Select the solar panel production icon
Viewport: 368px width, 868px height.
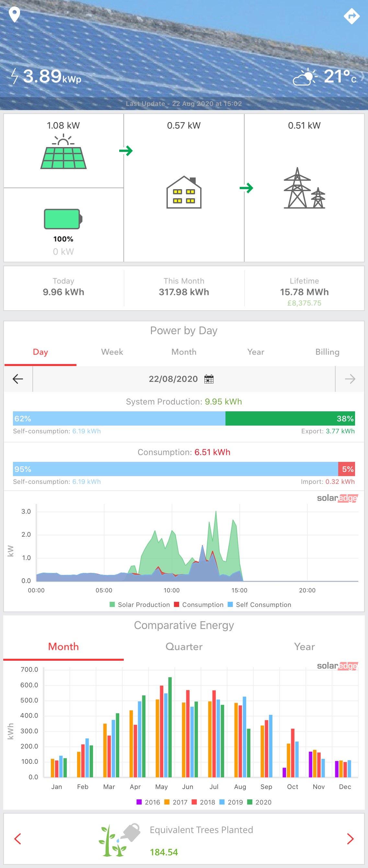point(63,152)
